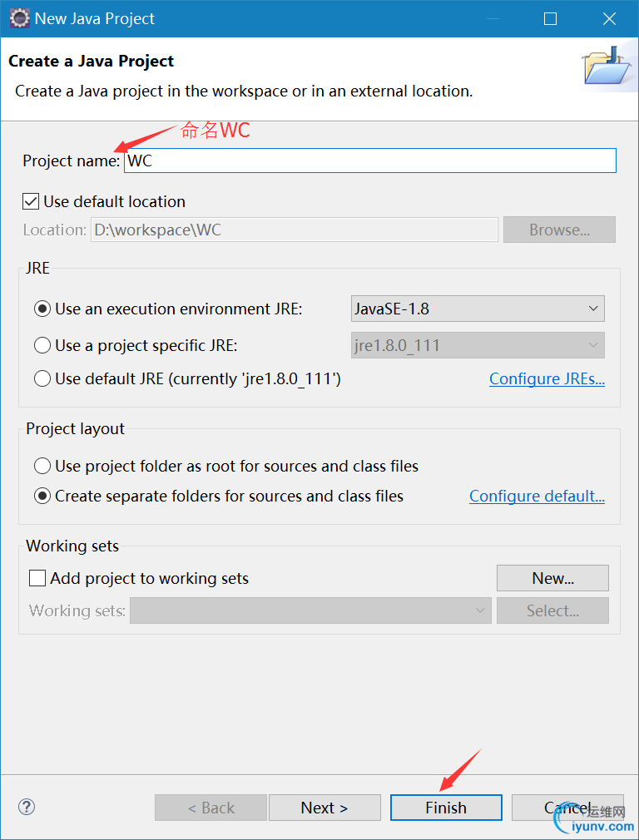Click the Next > button

point(324,808)
